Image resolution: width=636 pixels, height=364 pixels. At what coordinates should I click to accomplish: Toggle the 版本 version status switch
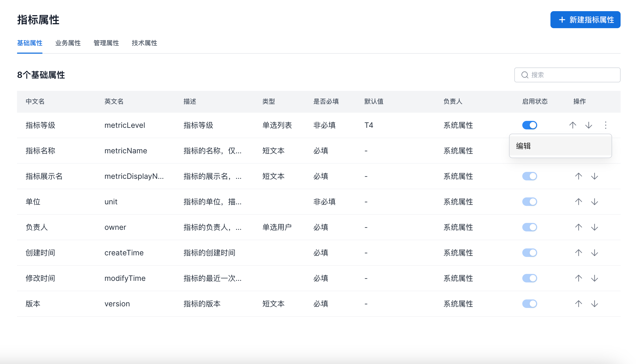pyautogui.click(x=529, y=304)
